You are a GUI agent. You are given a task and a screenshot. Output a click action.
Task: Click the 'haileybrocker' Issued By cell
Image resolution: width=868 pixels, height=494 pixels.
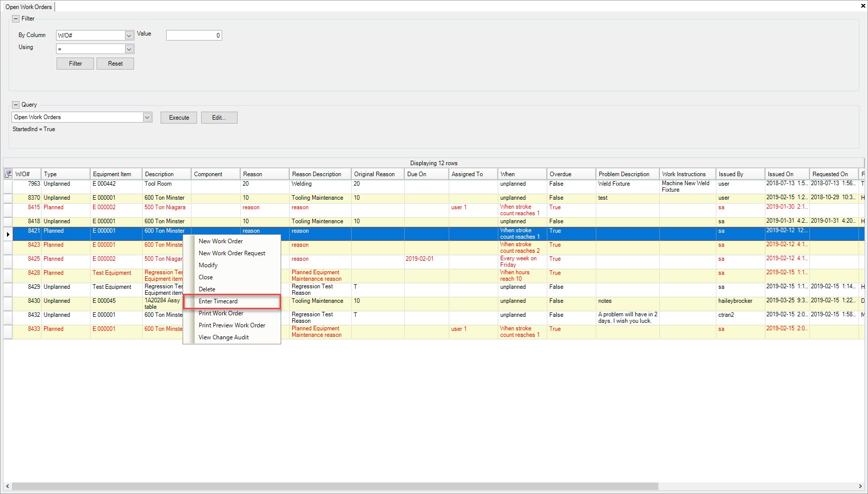[740, 304]
